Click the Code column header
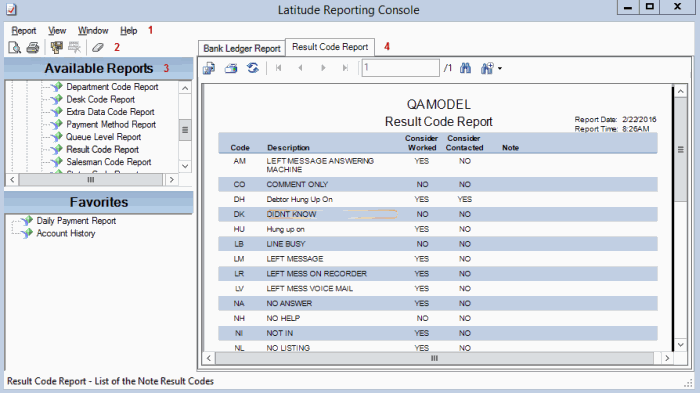Viewport: 700px width, 393px height. click(240, 148)
